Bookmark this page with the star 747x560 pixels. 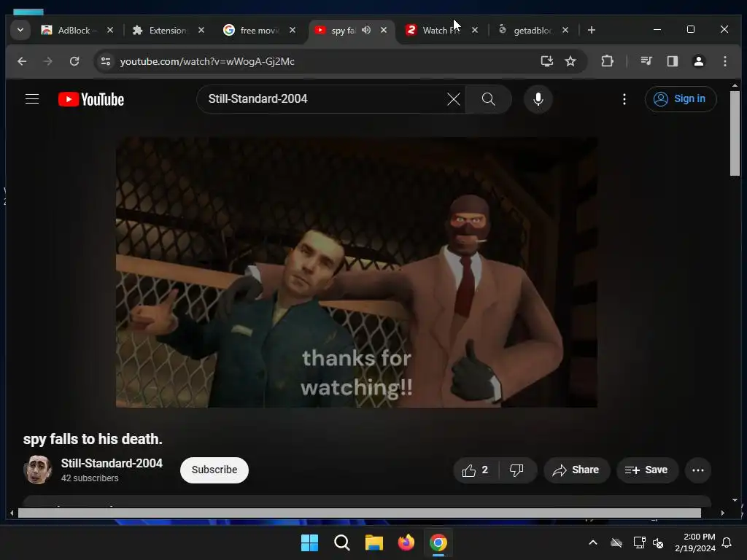point(570,61)
